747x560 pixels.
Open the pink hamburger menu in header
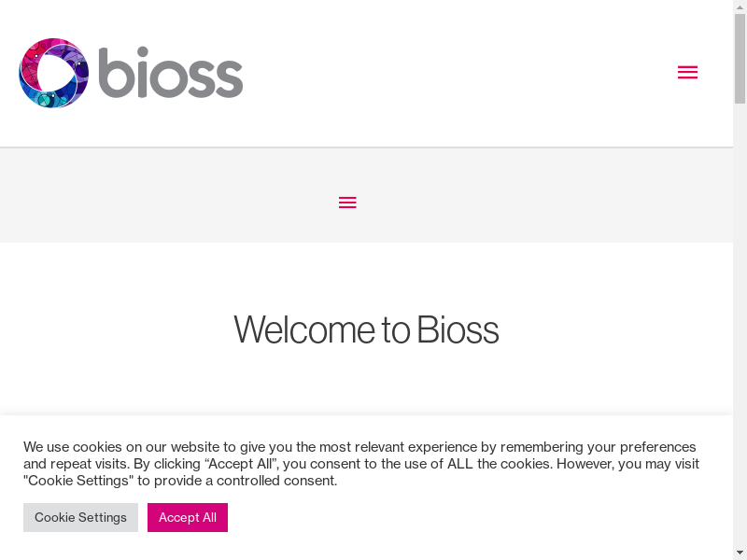pos(687,73)
